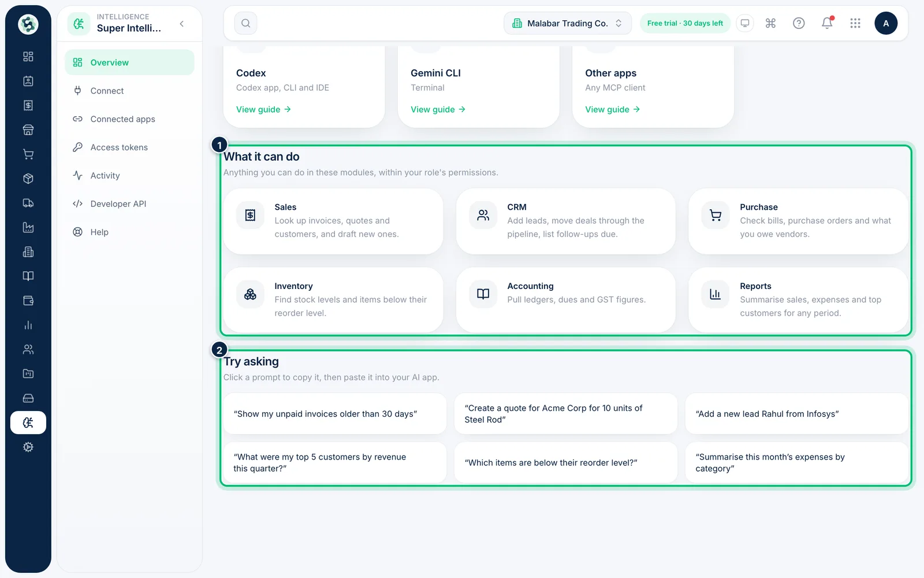924x578 pixels.
Task: Open the active Intelligence brain icon in rail
Action: coord(28,423)
